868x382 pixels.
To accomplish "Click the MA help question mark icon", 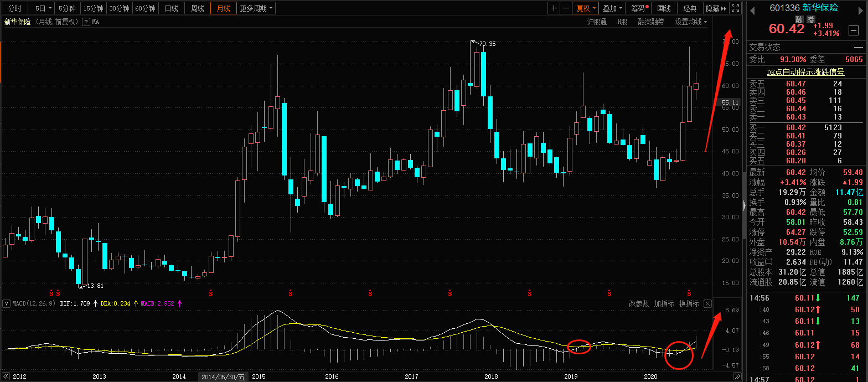I will [86, 22].
